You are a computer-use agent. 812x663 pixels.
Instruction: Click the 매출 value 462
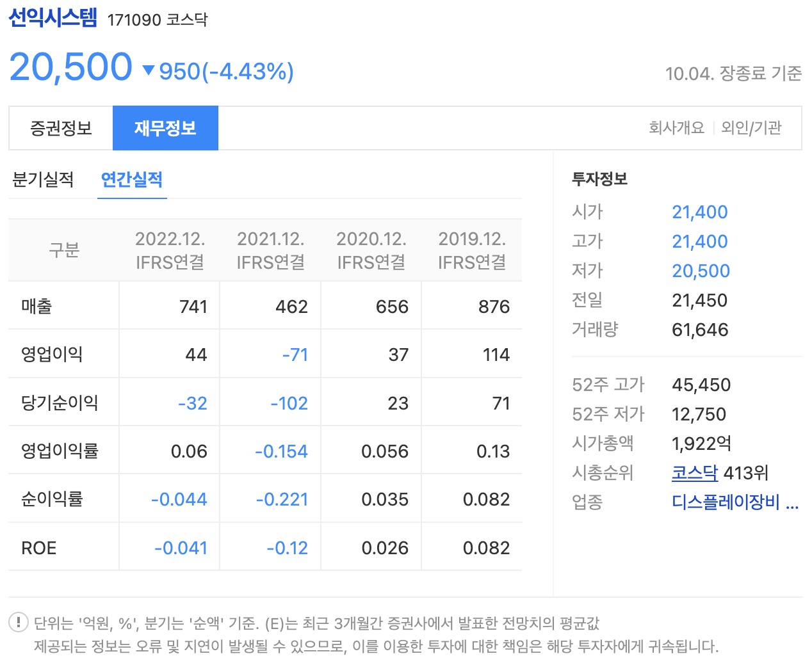click(291, 307)
